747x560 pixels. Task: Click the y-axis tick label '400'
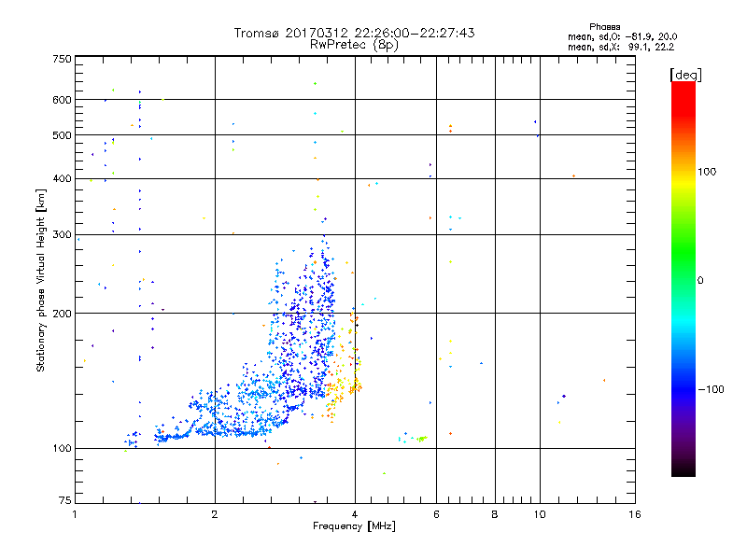(x=62, y=178)
